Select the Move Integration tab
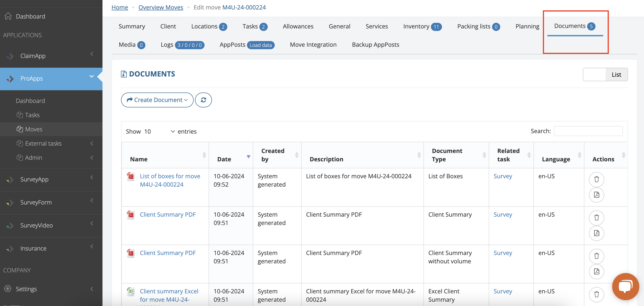This screenshot has height=306, width=644. click(x=313, y=45)
